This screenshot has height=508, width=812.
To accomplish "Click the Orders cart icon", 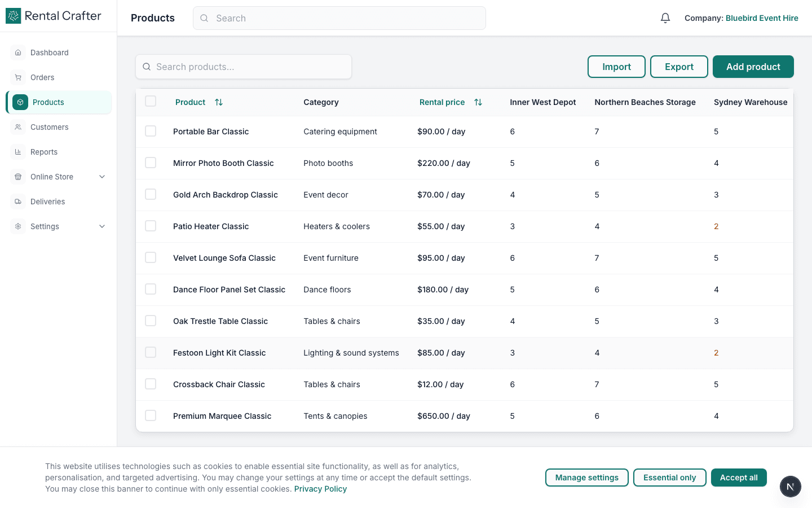I will pyautogui.click(x=18, y=77).
